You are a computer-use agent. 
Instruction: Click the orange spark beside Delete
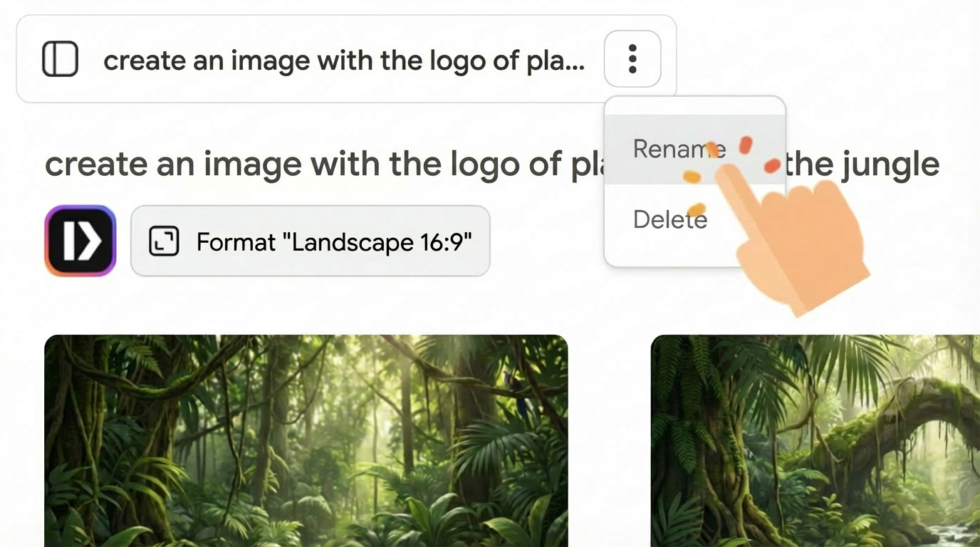tap(698, 209)
